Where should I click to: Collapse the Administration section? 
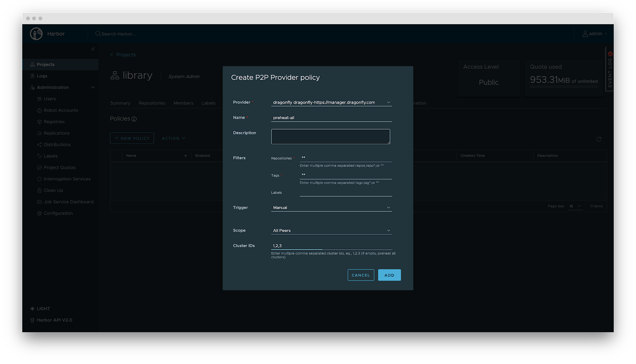[93, 87]
